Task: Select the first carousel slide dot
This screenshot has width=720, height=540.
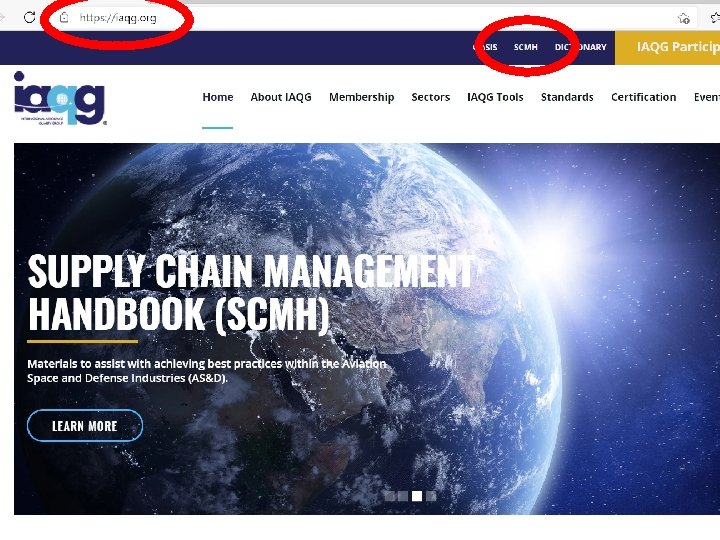Action: point(389,496)
